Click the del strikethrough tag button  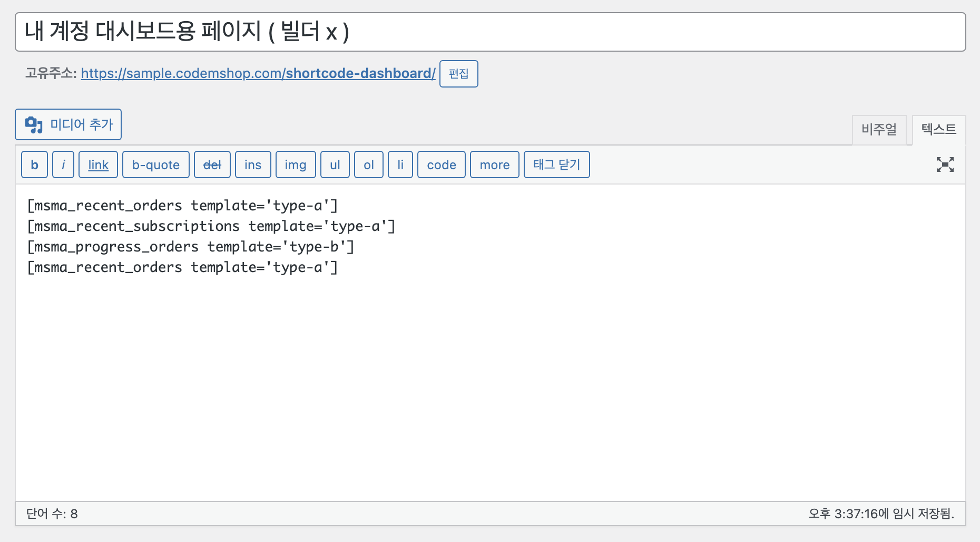point(212,164)
